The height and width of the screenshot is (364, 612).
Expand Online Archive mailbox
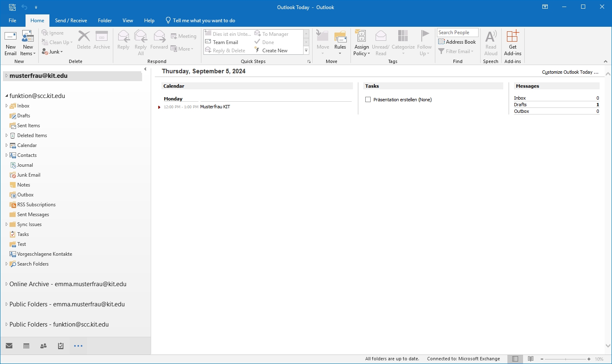click(7, 284)
